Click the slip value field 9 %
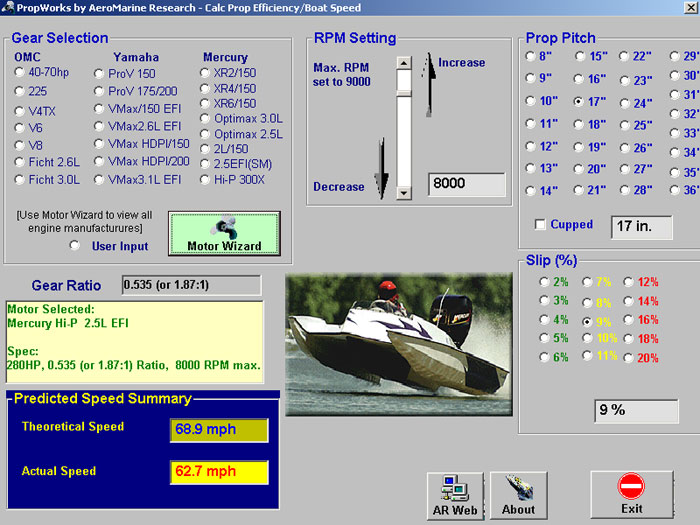Screen dimensions: 700x525 click(x=636, y=411)
